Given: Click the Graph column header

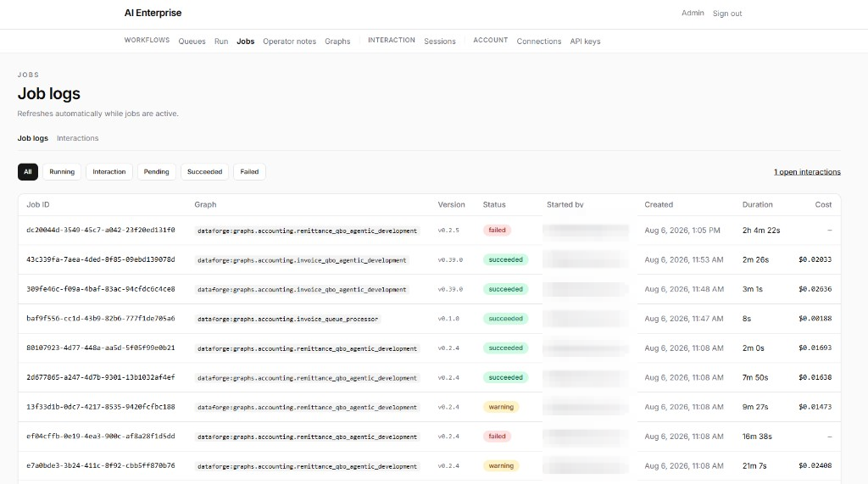Looking at the screenshot, I should [x=205, y=204].
